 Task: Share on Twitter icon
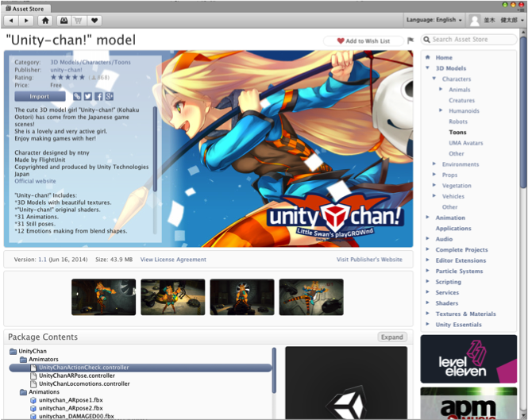[x=88, y=96]
